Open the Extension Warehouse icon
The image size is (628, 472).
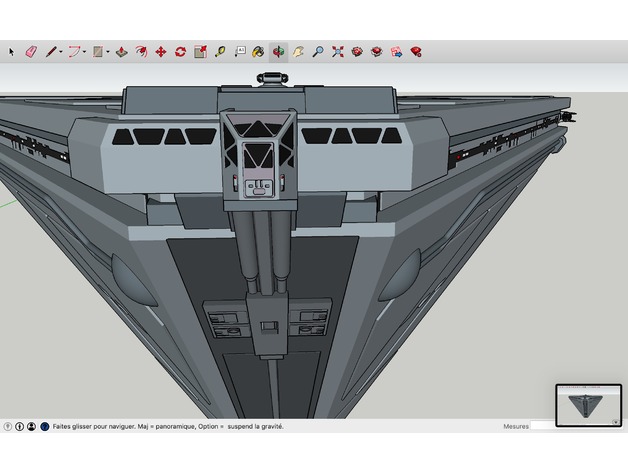coord(376,52)
